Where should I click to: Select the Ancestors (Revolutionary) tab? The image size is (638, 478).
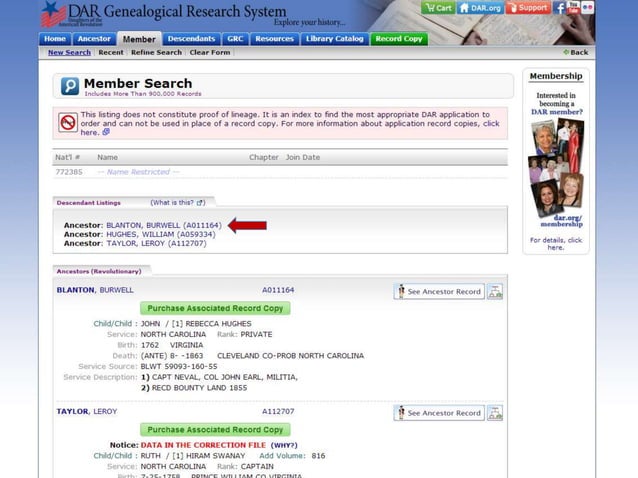[x=99, y=271]
